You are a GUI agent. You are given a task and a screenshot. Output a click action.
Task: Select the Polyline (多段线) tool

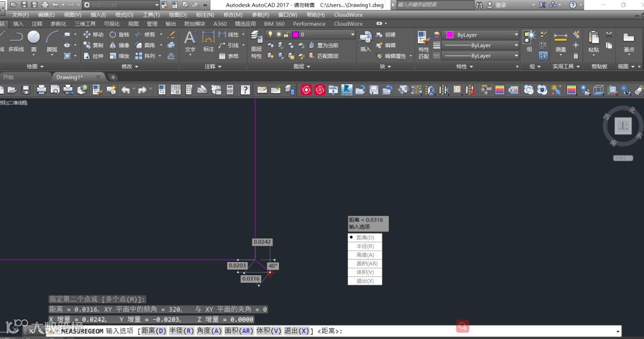[16, 41]
